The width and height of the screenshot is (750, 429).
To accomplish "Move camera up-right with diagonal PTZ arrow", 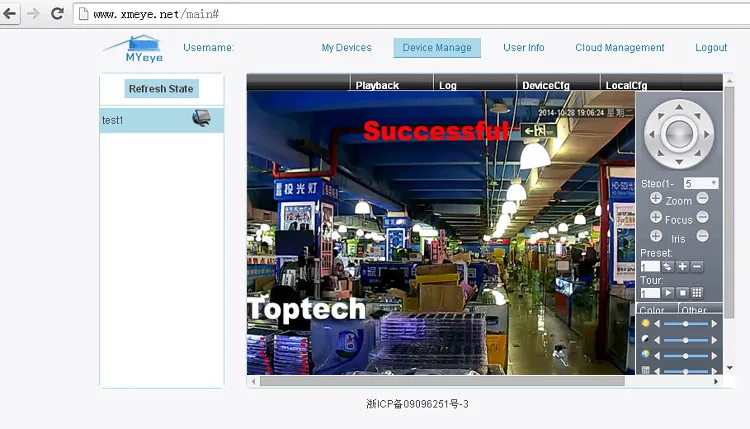I will pos(698,116).
